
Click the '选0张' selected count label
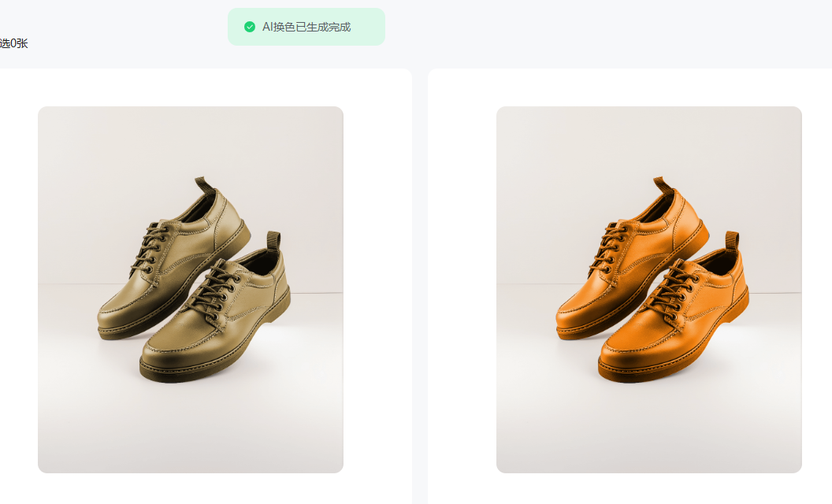14,43
